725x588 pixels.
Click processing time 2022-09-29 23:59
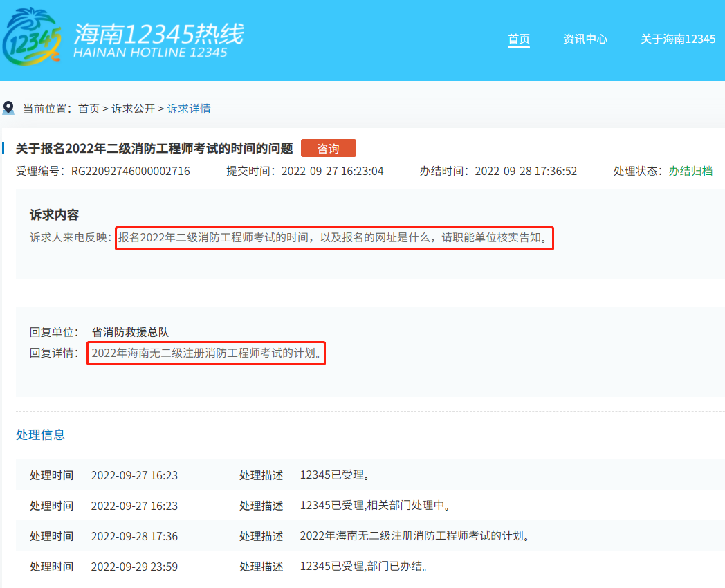click(134, 567)
